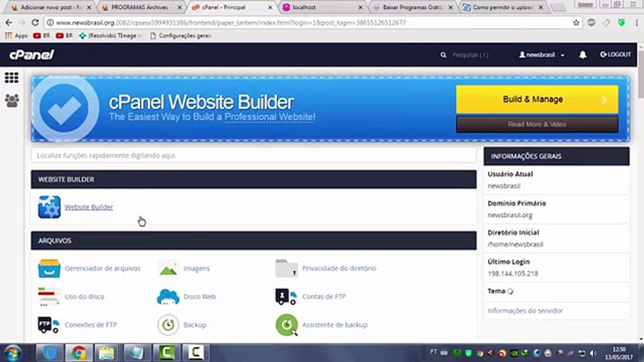The width and height of the screenshot is (644, 362).
Task: Collapse the ARQUIVOS section header
Action: click(254, 241)
